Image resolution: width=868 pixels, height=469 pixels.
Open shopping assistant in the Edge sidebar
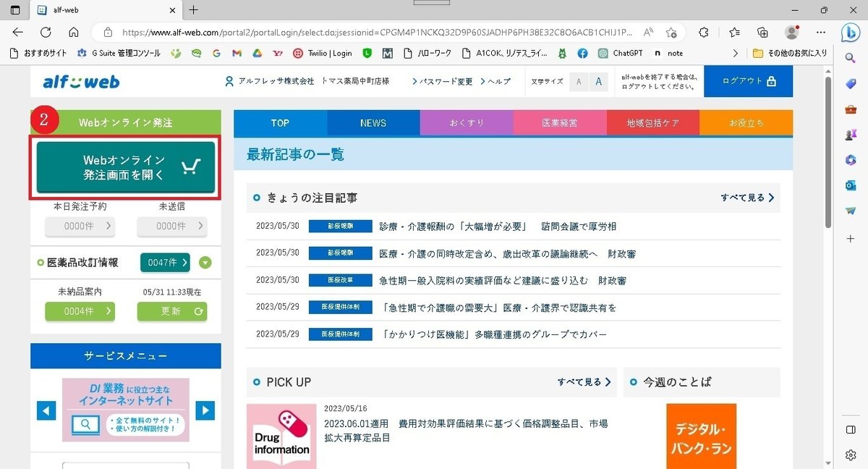click(x=850, y=83)
